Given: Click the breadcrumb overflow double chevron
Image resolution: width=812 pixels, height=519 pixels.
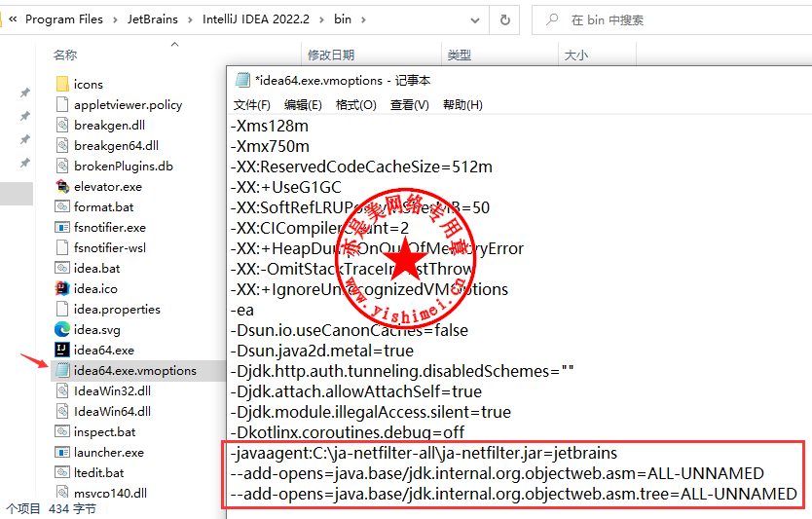Looking at the screenshot, I should [x=13, y=19].
